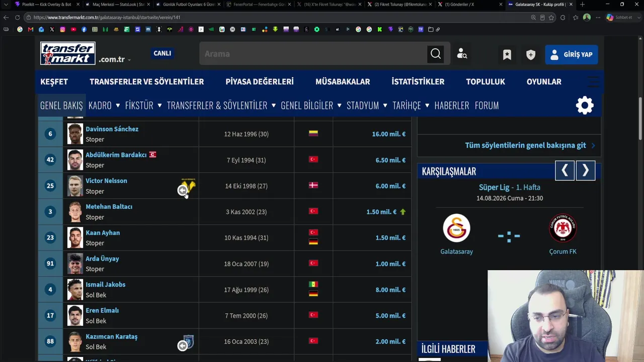Expand the TARİHÇE dropdown arrow
The width and height of the screenshot is (644, 362).
[427, 105]
